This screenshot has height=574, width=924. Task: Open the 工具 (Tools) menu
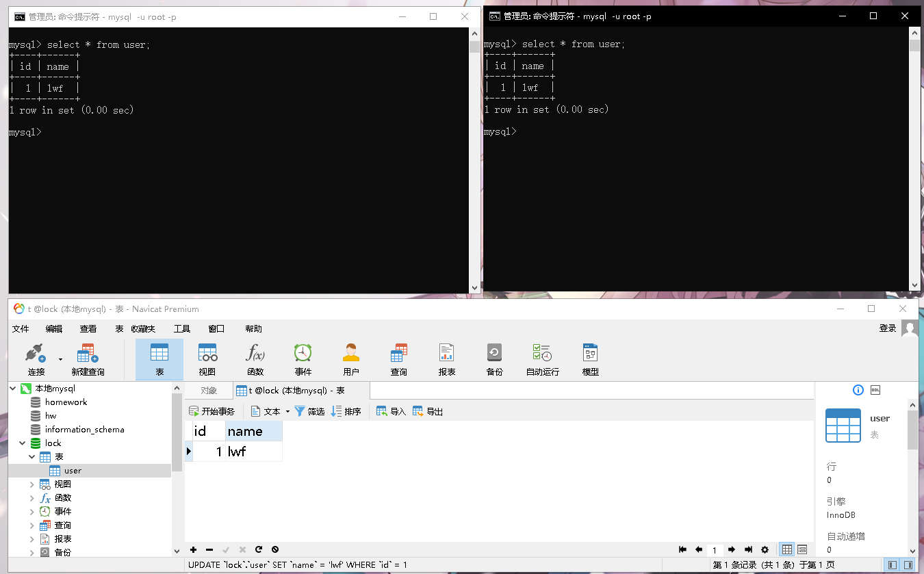(x=181, y=328)
